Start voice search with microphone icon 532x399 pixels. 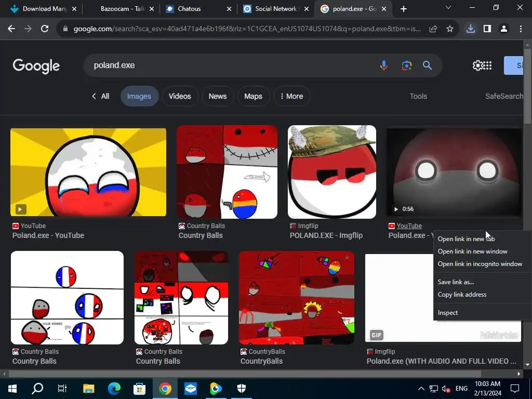(x=384, y=65)
